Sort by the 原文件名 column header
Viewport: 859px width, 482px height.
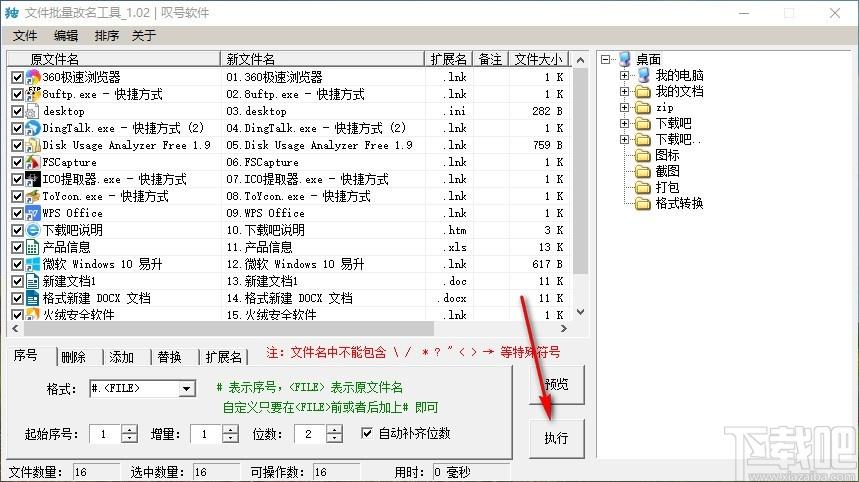click(113, 59)
